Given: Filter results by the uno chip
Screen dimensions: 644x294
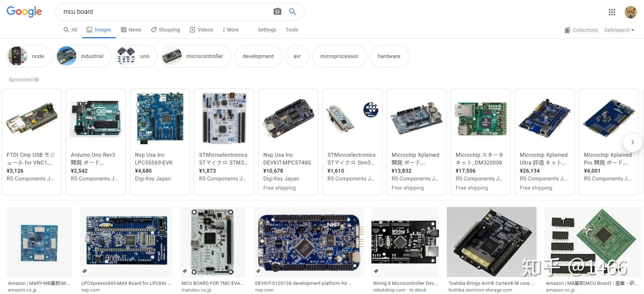Looking at the screenshot, I should point(136,56).
